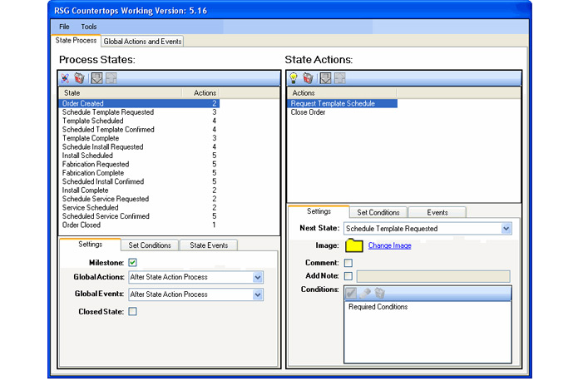The height and width of the screenshot is (381, 588).
Task: Click the Change Image link
Action: coord(389,245)
